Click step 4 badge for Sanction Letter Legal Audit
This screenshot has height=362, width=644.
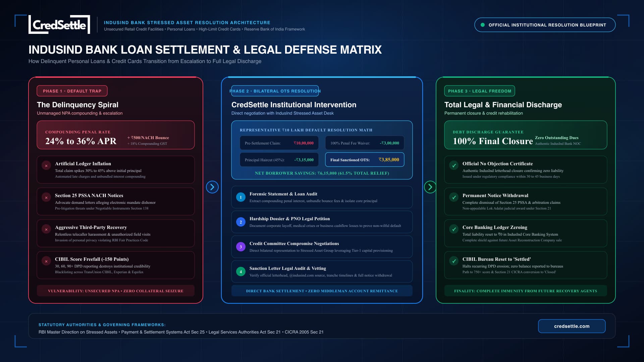[x=241, y=271]
